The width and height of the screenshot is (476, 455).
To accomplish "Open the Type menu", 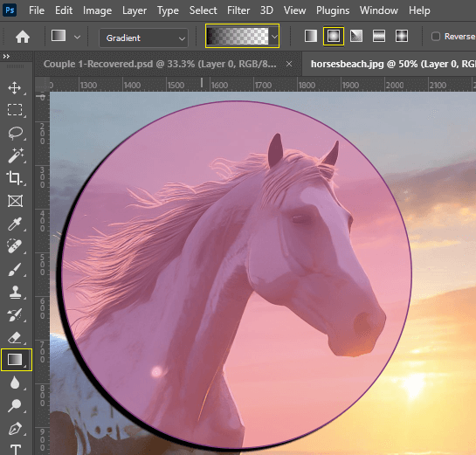I will tap(168, 10).
